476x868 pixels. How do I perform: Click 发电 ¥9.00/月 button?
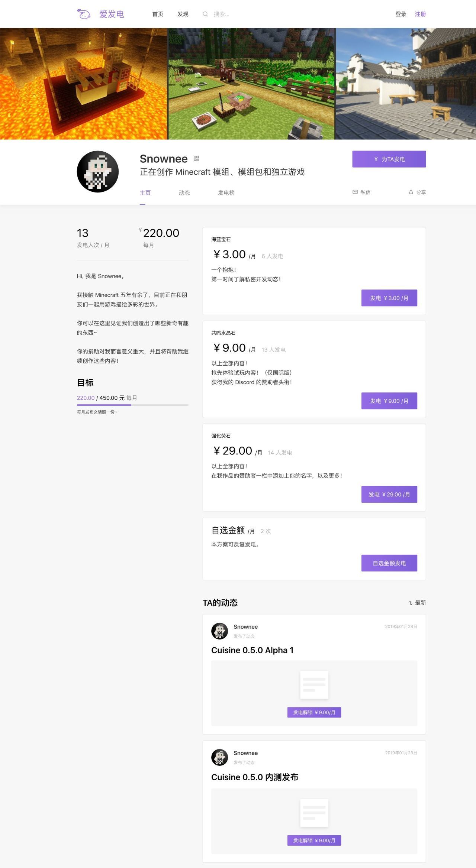pyautogui.click(x=389, y=401)
